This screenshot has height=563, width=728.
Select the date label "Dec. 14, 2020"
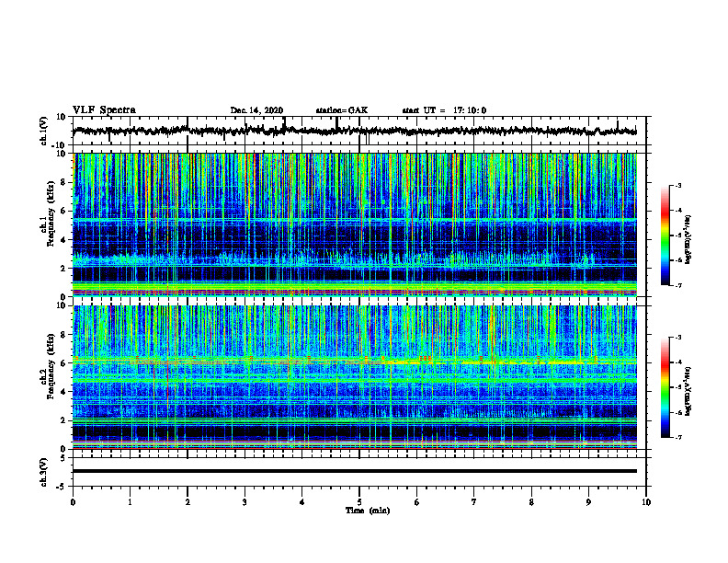256,110
